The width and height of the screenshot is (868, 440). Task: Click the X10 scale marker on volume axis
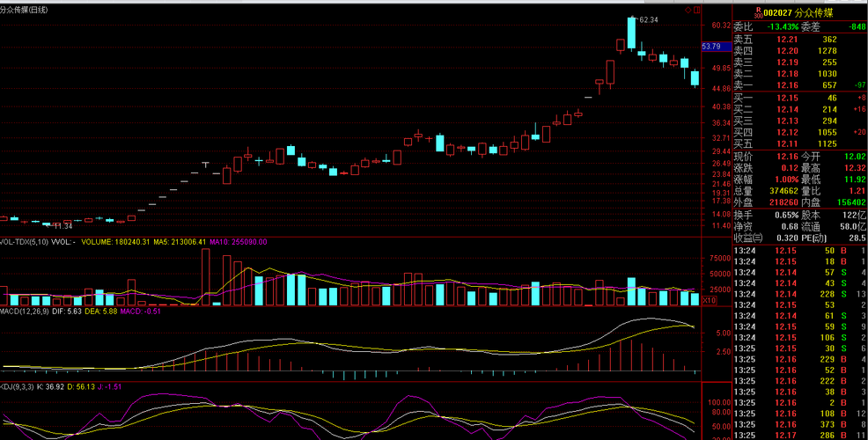(709, 299)
